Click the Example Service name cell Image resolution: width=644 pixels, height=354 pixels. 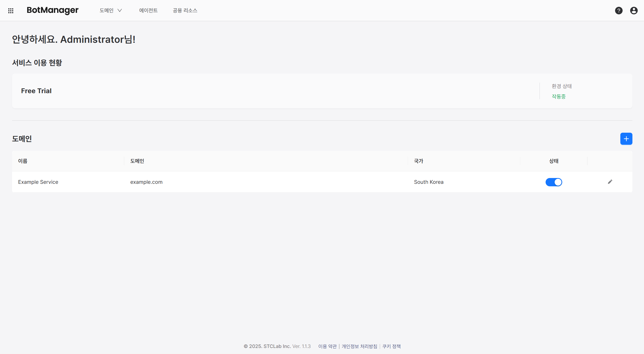(38, 182)
